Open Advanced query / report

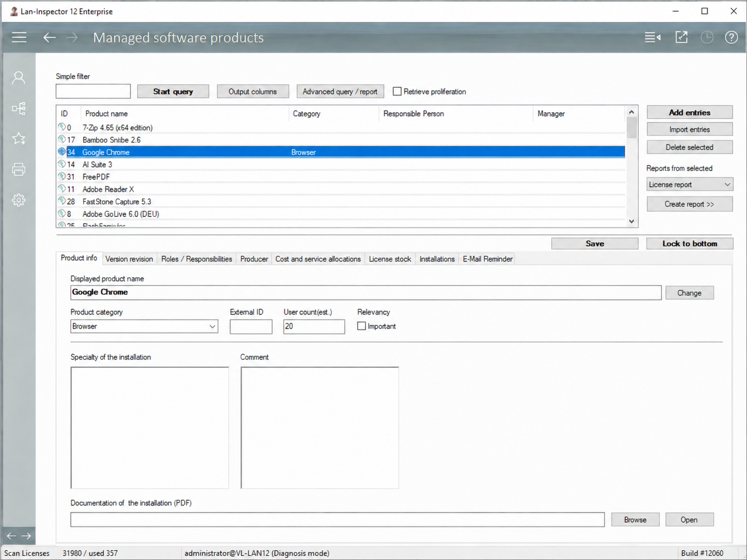coord(340,91)
